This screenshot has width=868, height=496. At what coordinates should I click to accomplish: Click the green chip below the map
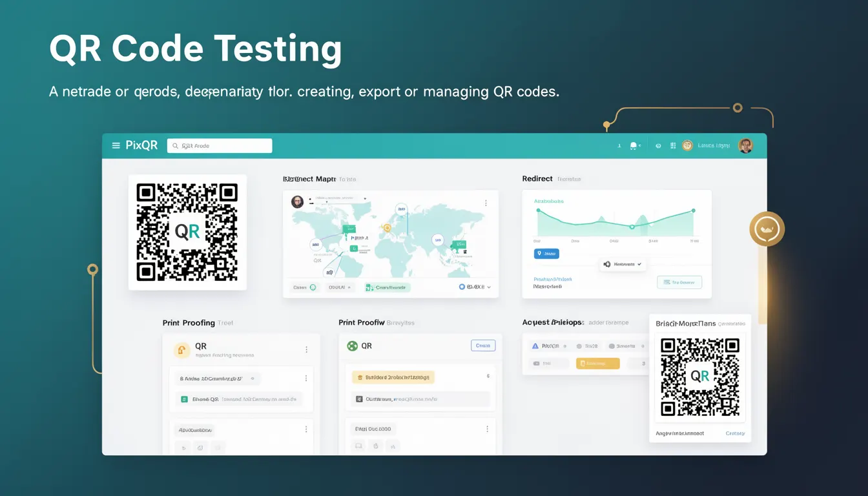click(387, 287)
